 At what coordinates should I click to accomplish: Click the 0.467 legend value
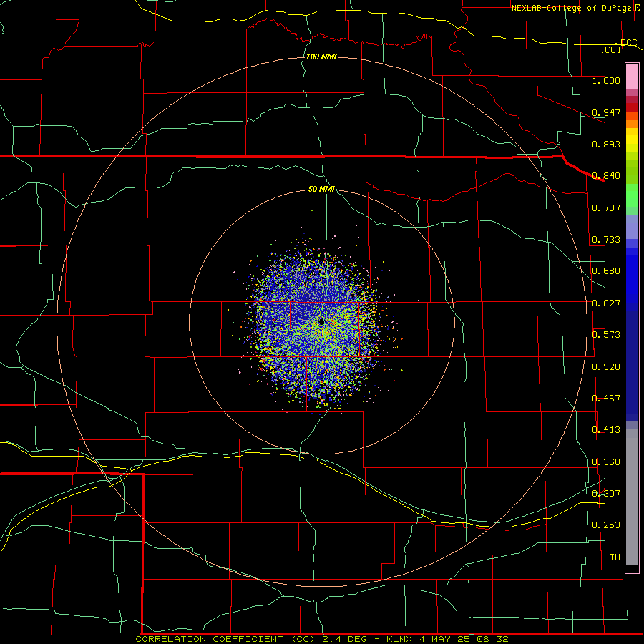(x=606, y=399)
